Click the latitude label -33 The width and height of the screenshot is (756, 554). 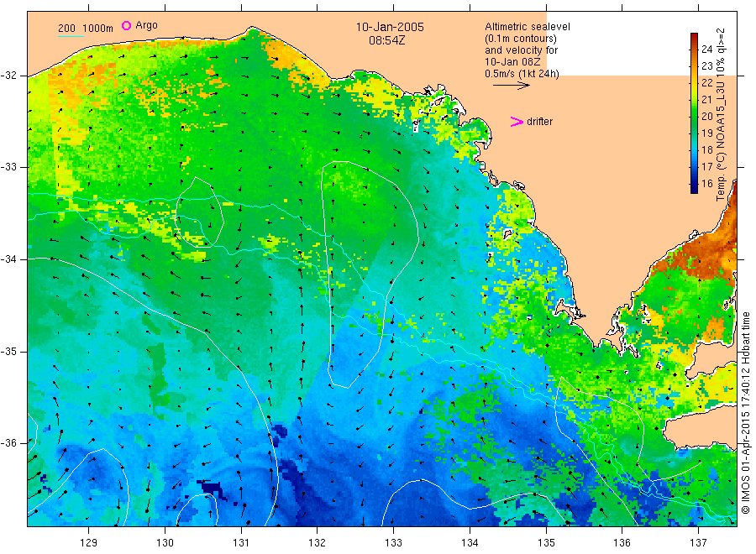8,167
